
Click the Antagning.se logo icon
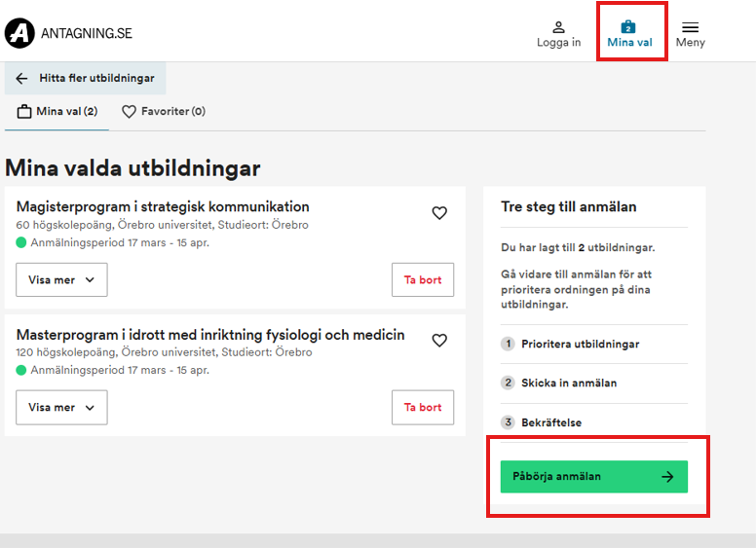tap(19, 34)
